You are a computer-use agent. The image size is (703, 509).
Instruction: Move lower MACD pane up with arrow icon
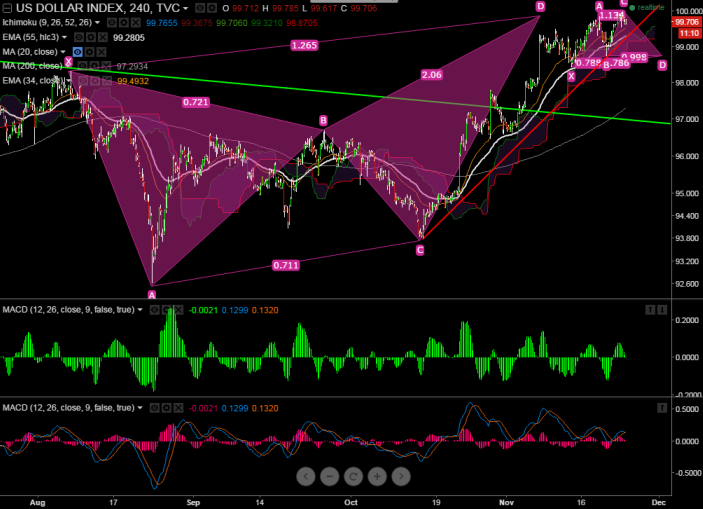[662, 408]
